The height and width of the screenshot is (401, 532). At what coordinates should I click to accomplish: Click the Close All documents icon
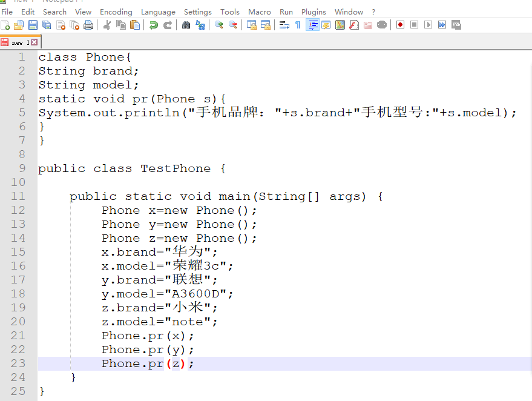click(74, 25)
